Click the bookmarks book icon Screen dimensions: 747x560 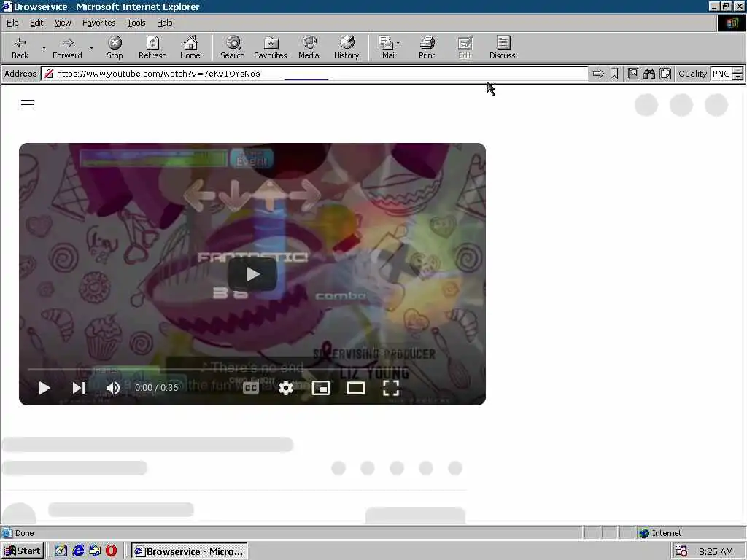point(632,74)
